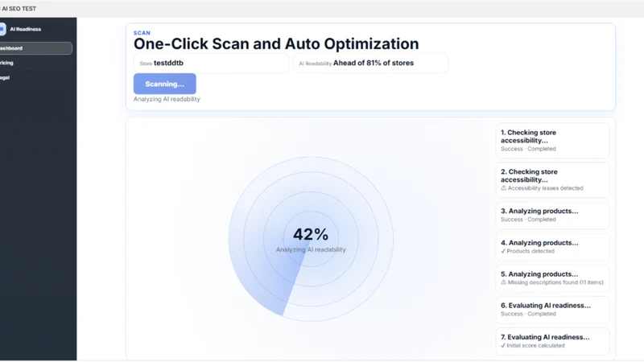
Task: Open the Dashboard sidebar item
Action: (35, 48)
